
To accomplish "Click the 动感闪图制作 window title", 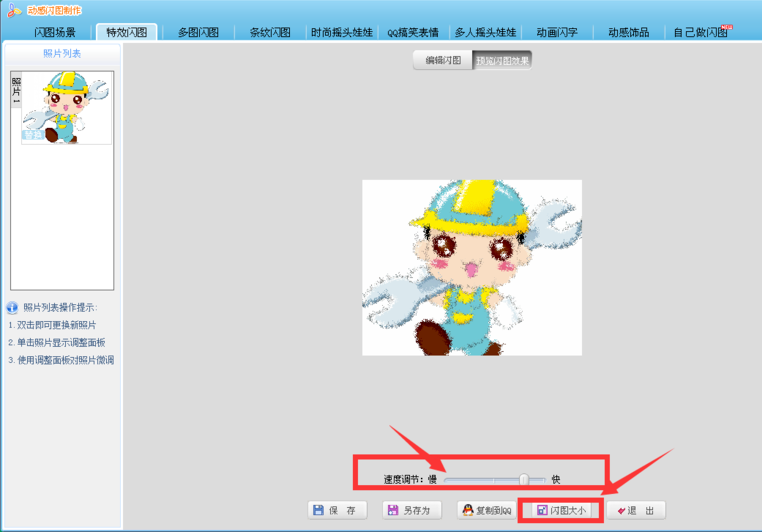I will pos(54,10).
